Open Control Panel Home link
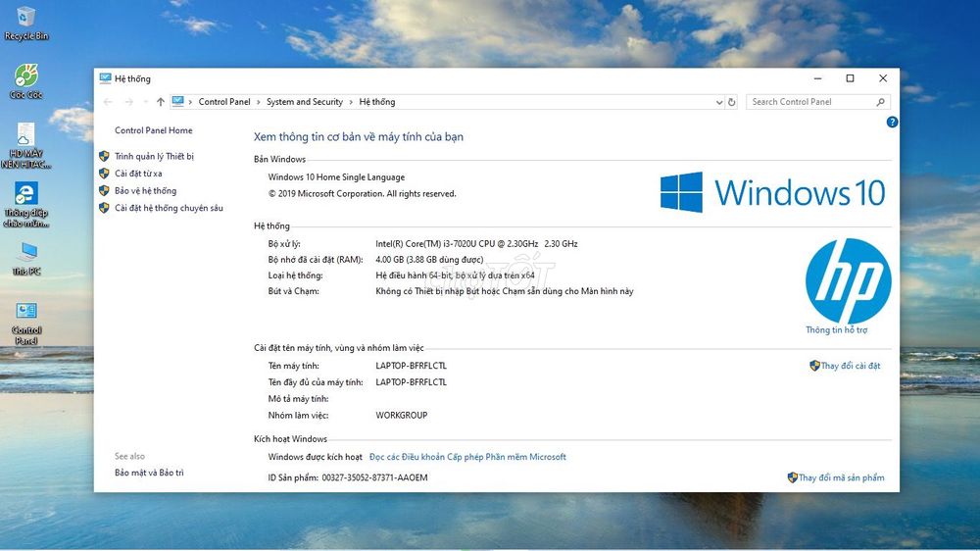This screenshot has height=551, width=980. 153,130
